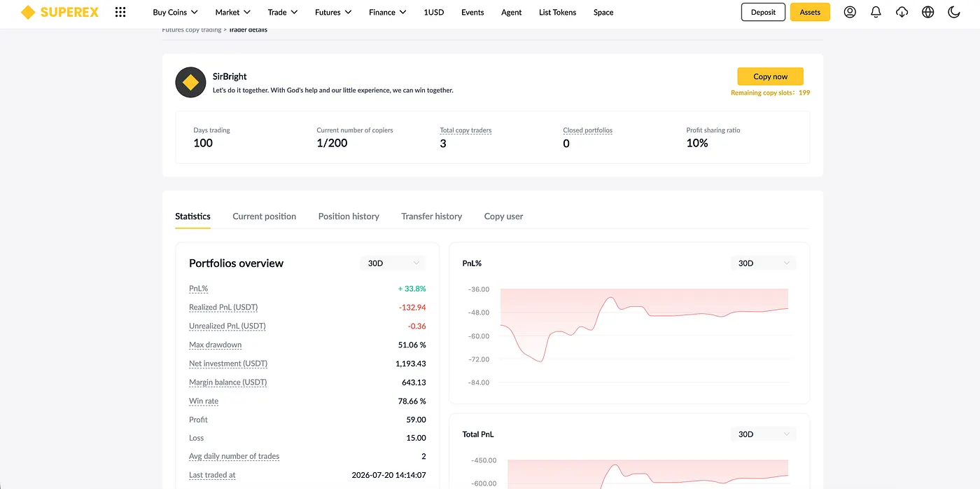Image resolution: width=980 pixels, height=489 pixels.
Task: Open the user profile icon
Action: [x=850, y=12]
